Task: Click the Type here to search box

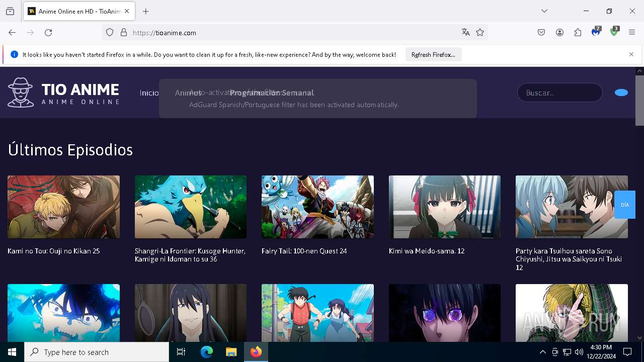Action: coord(97,352)
